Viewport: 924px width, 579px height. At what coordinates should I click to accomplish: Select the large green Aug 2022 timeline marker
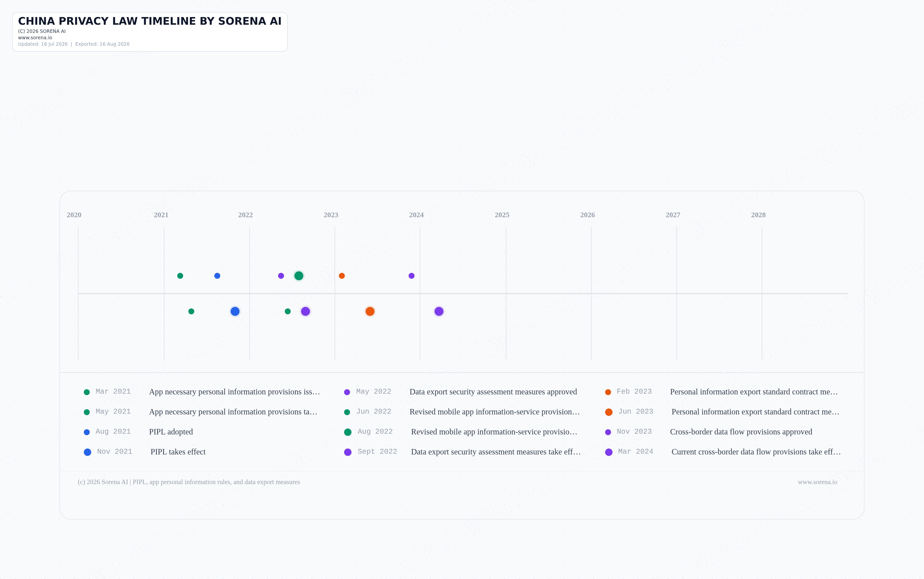point(299,276)
